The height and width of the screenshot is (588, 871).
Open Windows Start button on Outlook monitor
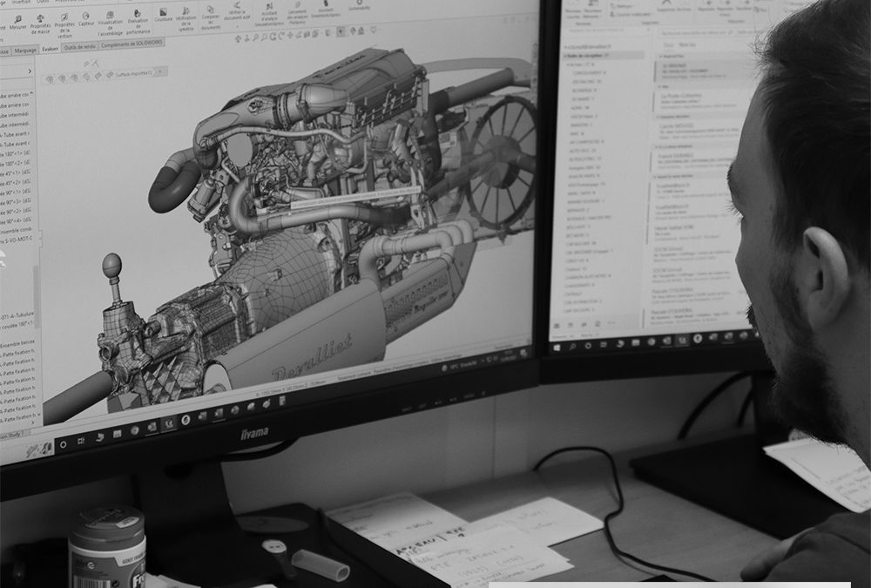[x=557, y=348]
